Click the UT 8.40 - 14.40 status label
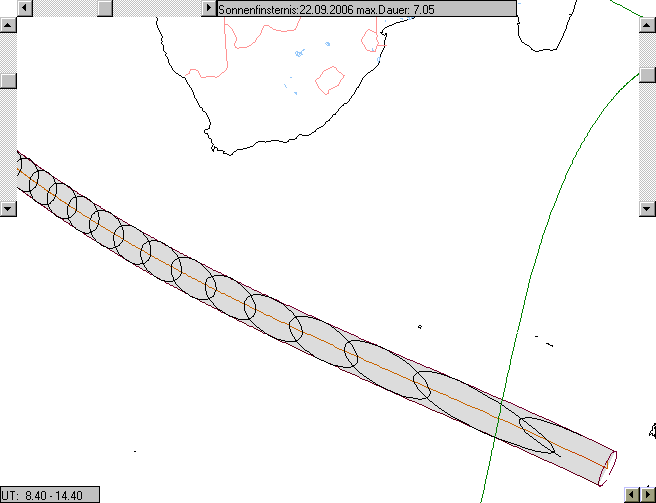This screenshot has width=656, height=503. [50, 495]
